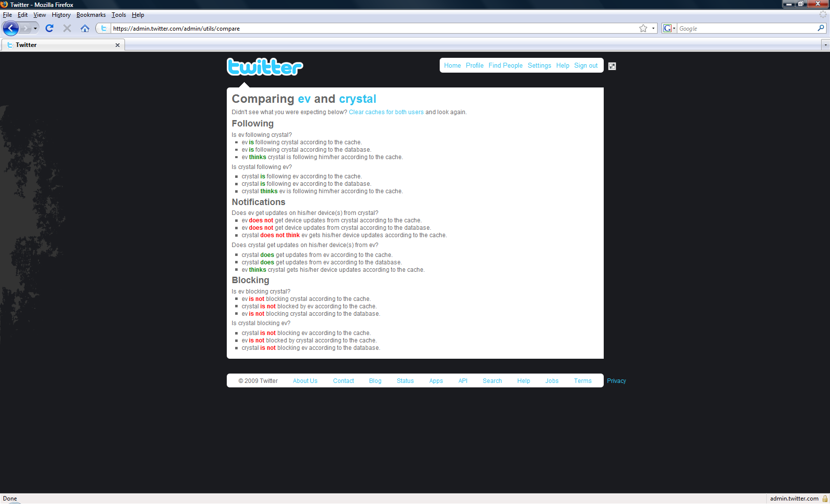Bookmark this page with the star icon
The width and height of the screenshot is (830, 504).
(643, 28)
